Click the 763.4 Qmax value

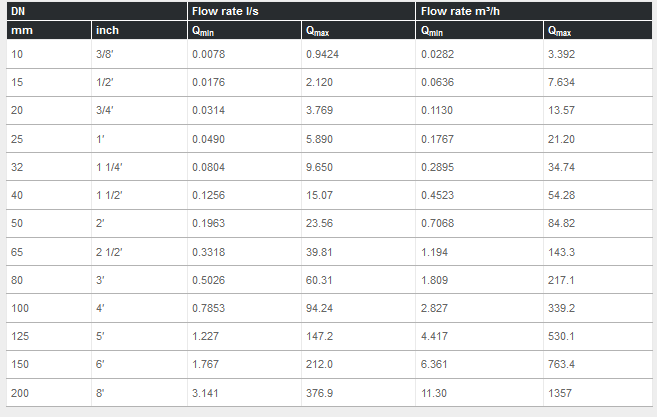coord(561,365)
